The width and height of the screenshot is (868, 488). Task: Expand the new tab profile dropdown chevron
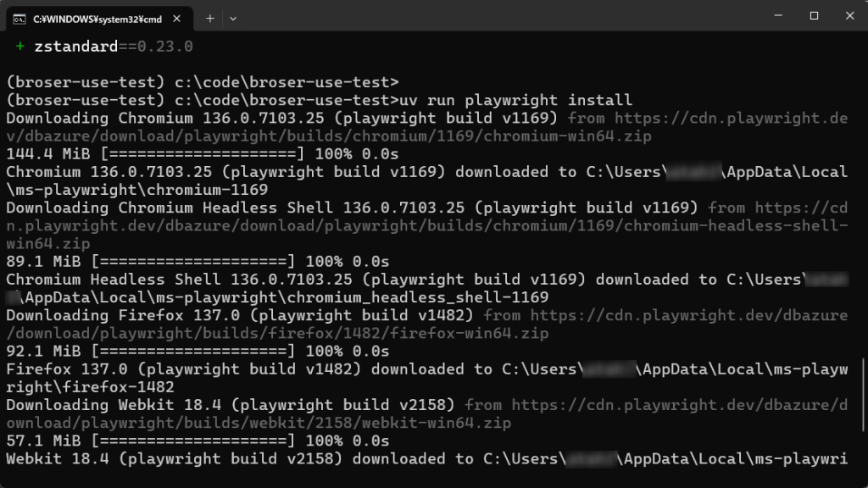[233, 19]
